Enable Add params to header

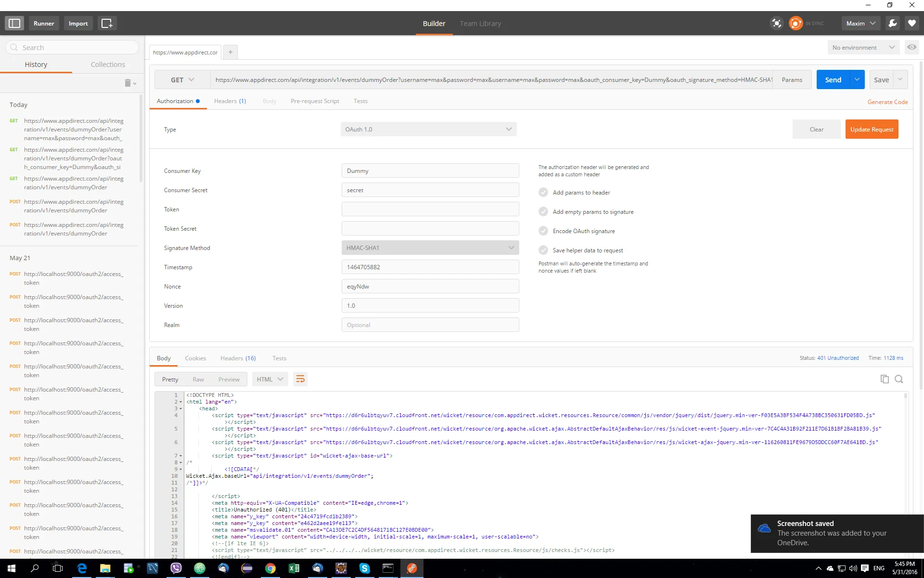[x=543, y=192]
